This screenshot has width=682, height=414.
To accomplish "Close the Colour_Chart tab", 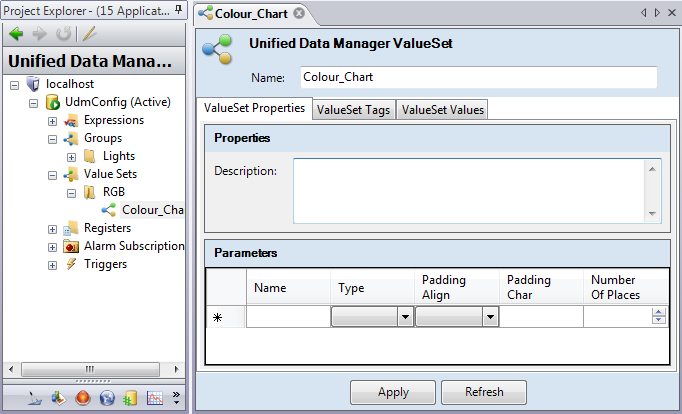I will 299,13.
